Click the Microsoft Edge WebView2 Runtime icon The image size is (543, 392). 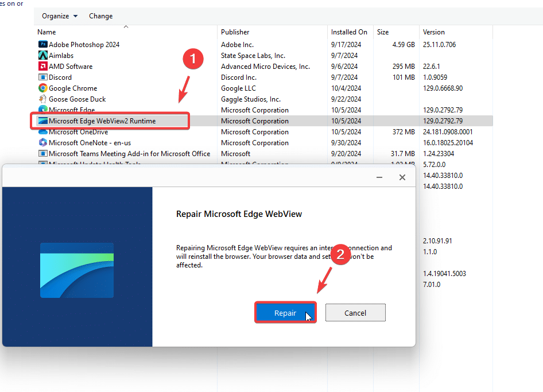pos(43,121)
